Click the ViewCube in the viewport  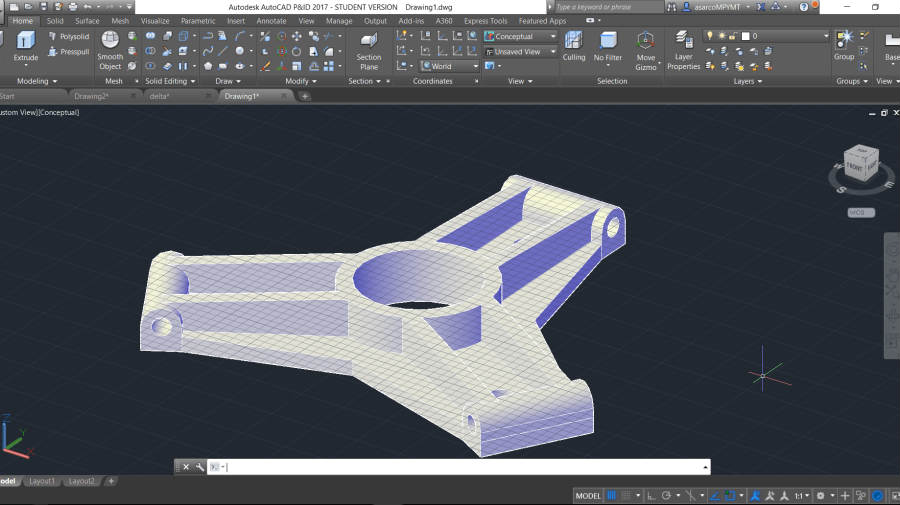[859, 162]
